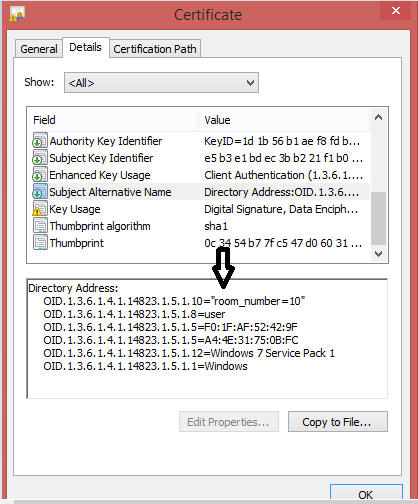Click the Thumbprint algorithm property icon
The image size is (418, 504).
[x=40, y=226]
